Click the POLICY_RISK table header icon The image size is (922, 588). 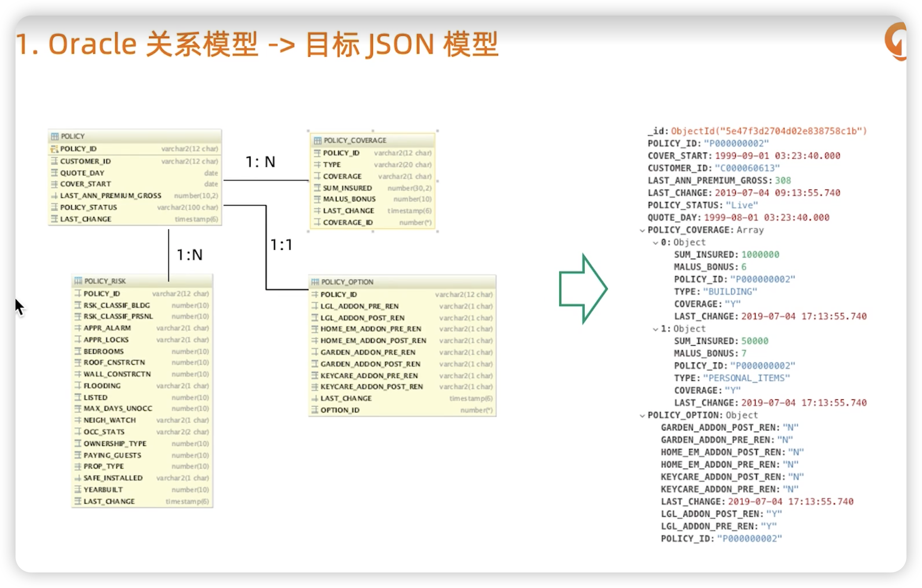pos(78,281)
